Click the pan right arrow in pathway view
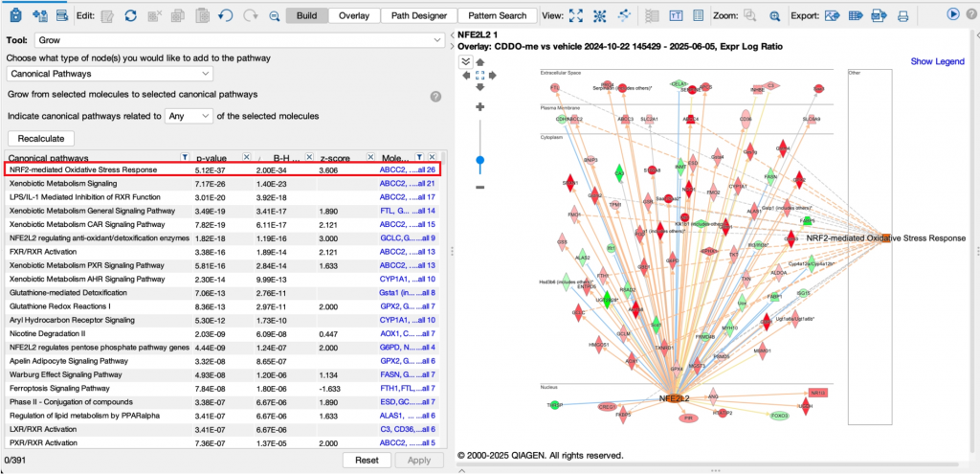Viewport: 980px width, 474px height. click(493, 75)
